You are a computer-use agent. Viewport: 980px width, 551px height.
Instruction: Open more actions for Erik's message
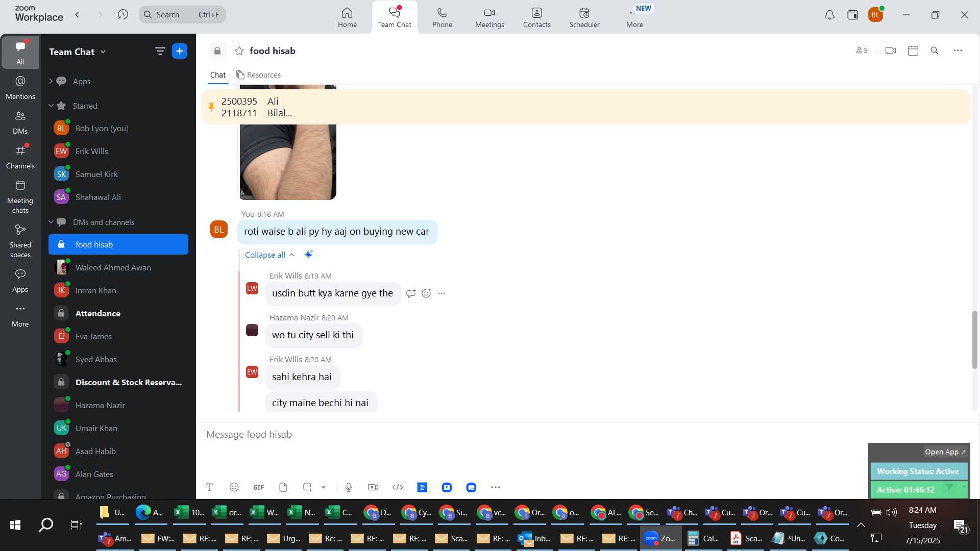pyautogui.click(x=442, y=293)
